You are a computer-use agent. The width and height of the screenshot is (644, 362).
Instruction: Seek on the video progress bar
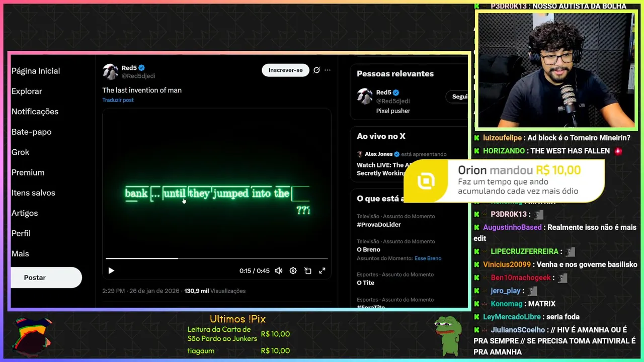[216, 258]
